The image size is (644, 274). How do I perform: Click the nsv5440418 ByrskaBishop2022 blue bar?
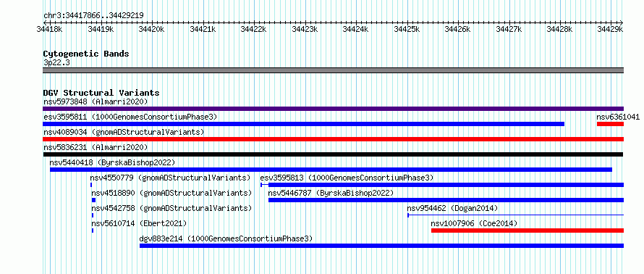pyautogui.click(x=331, y=170)
